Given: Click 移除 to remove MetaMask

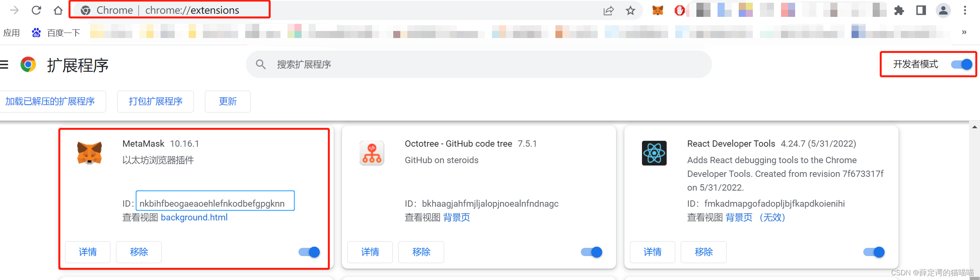Looking at the screenshot, I should [x=139, y=252].
